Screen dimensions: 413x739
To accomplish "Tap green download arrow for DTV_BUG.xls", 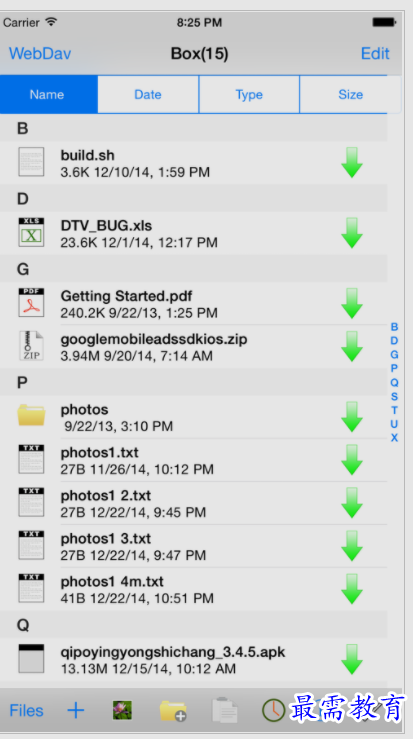I will pyautogui.click(x=352, y=233).
